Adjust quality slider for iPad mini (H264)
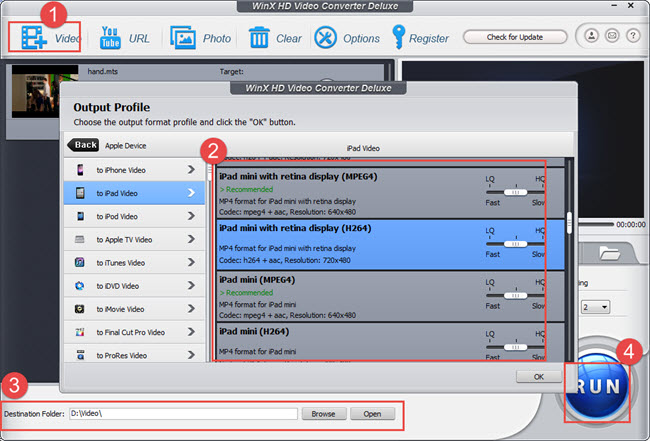The width and height of the screenshot is (650, 441). coord(515,347)
